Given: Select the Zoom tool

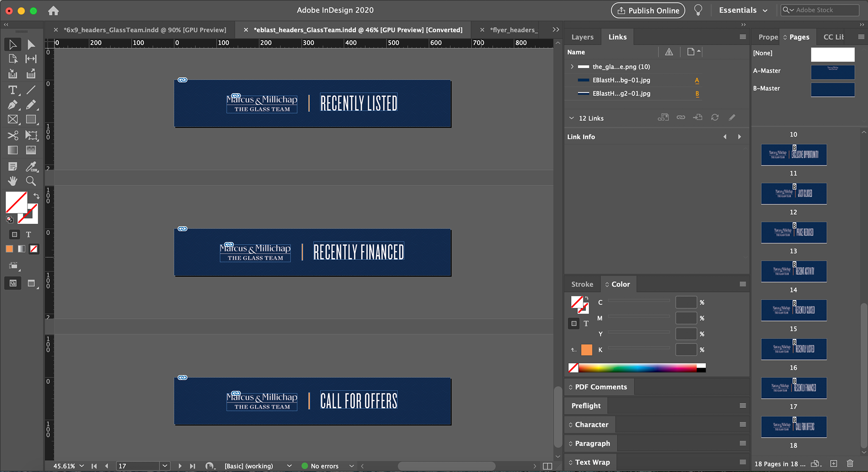Looking at the screenshot, I should click(x=31, y=181).
